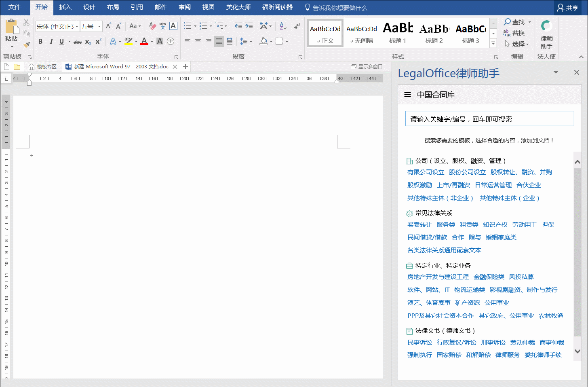Center-align the paragraph text
Screen dimensions: 588x387
(198, 41)
